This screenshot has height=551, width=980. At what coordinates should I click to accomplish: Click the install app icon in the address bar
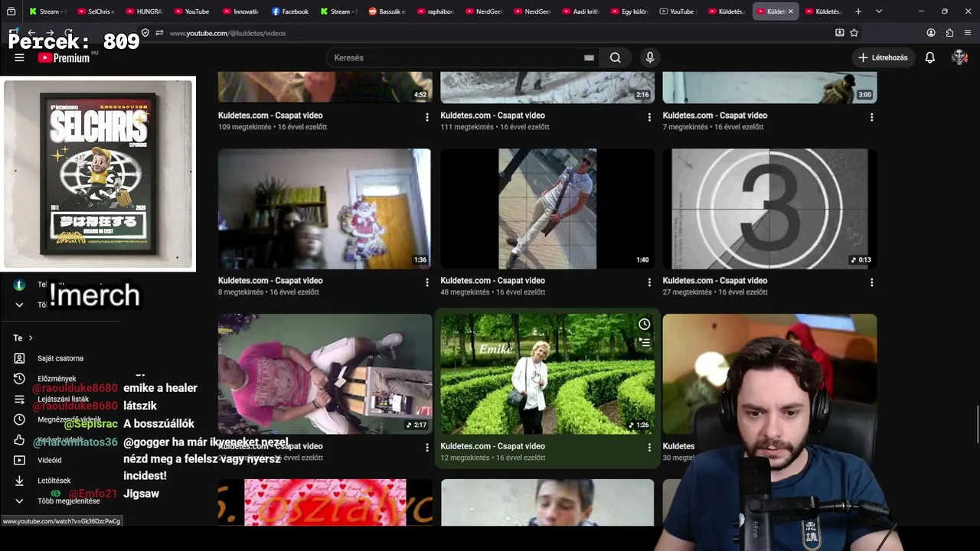(x=840, y=33)
